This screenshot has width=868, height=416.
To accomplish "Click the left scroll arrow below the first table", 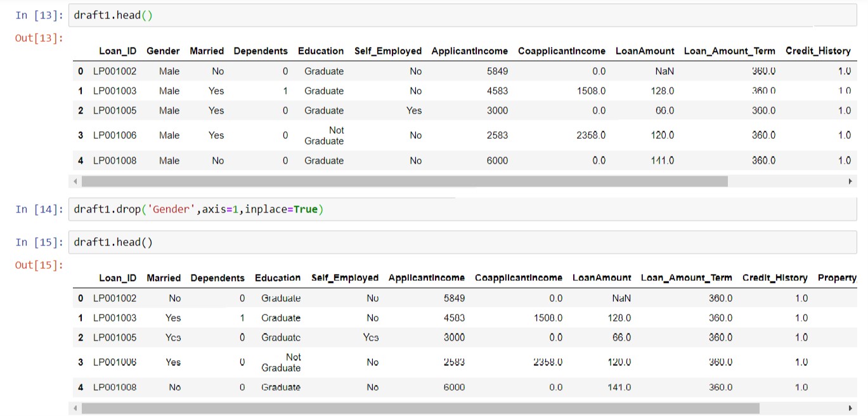I will (75, 181).
